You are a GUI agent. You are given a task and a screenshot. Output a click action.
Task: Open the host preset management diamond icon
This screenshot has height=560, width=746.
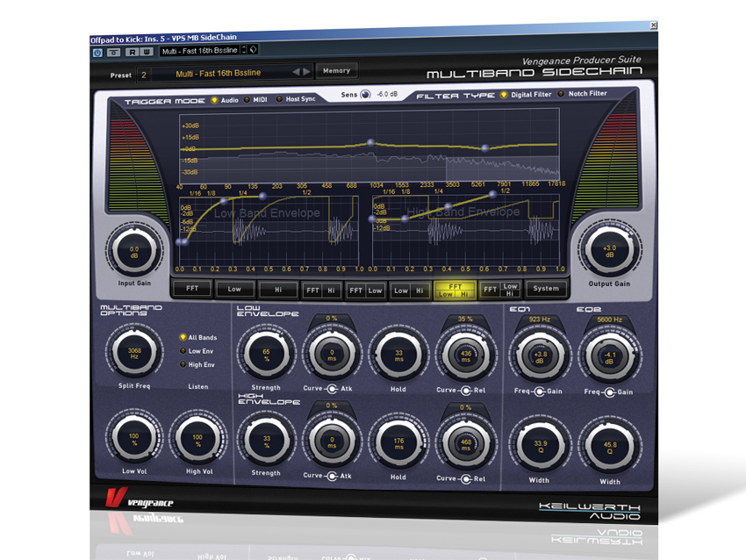(254, 49)
